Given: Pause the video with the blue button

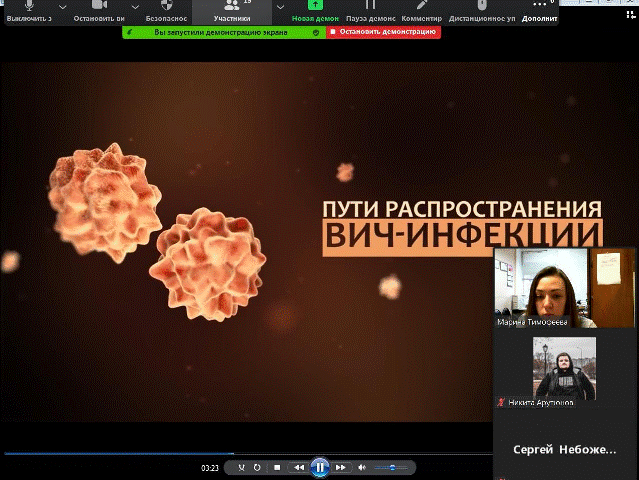Looking at the screenshot, I should 320,467.
